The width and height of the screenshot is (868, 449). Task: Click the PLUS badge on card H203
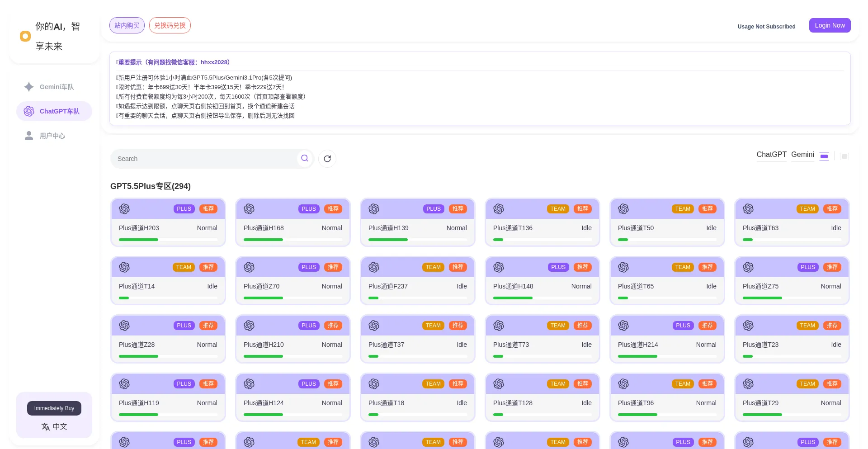coord(184,209)
